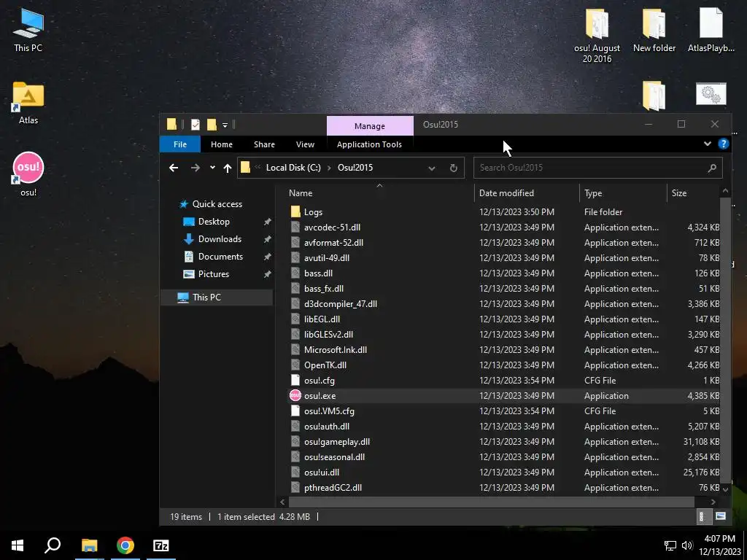Go back with the Back arrow

point(174,168)
